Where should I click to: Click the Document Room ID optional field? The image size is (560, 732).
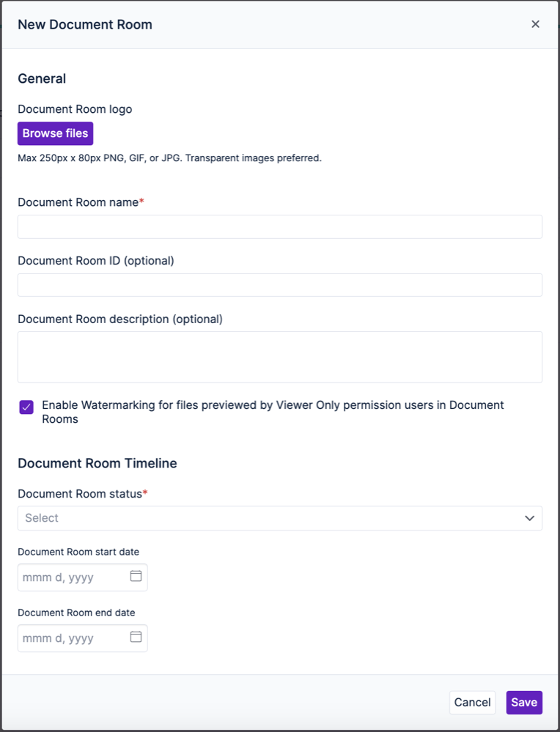coord(279,285)
